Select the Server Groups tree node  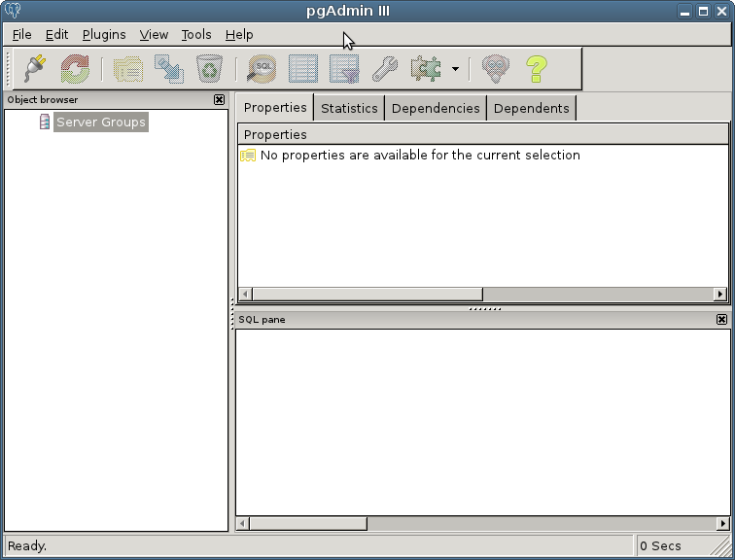tap(101, 122)
